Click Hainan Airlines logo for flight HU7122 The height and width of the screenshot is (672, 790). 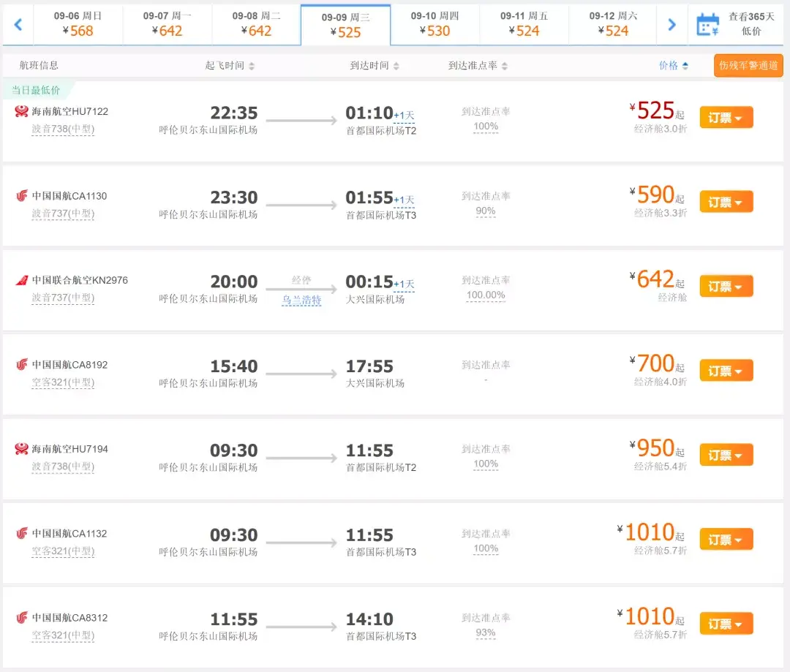[x=21, y=111]
